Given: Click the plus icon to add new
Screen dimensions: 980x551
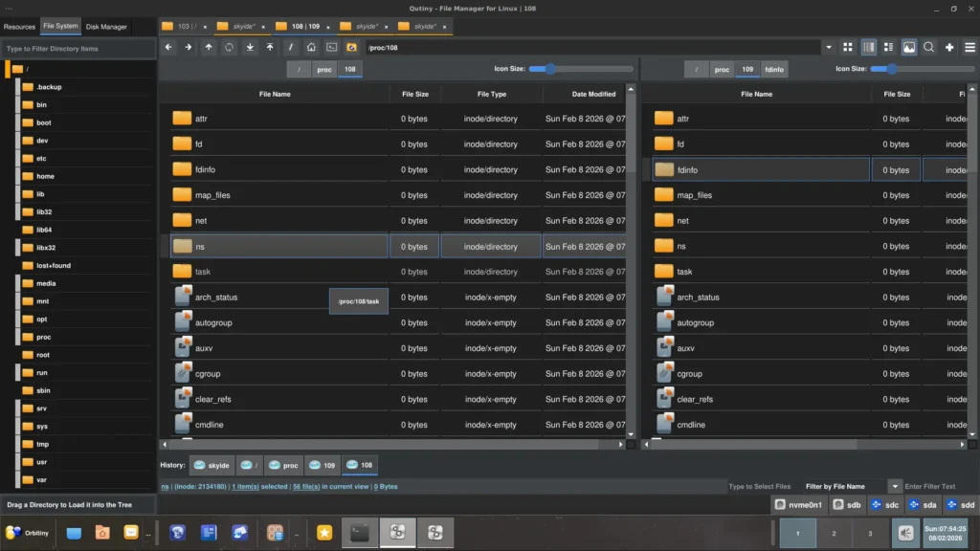Looking at the screenshot, I should click(949, 47).
